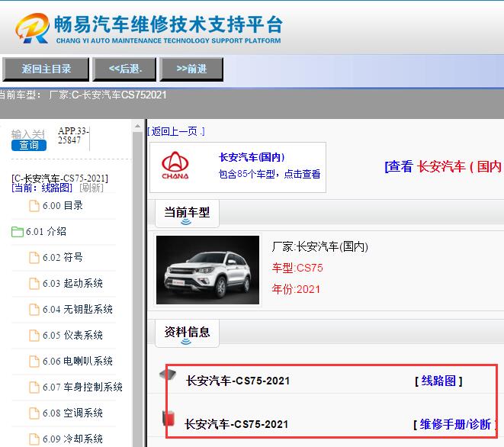Open the 查看 长安汽车（国内 link
Viewport: 504px width, 447px height.
(443, 166)
